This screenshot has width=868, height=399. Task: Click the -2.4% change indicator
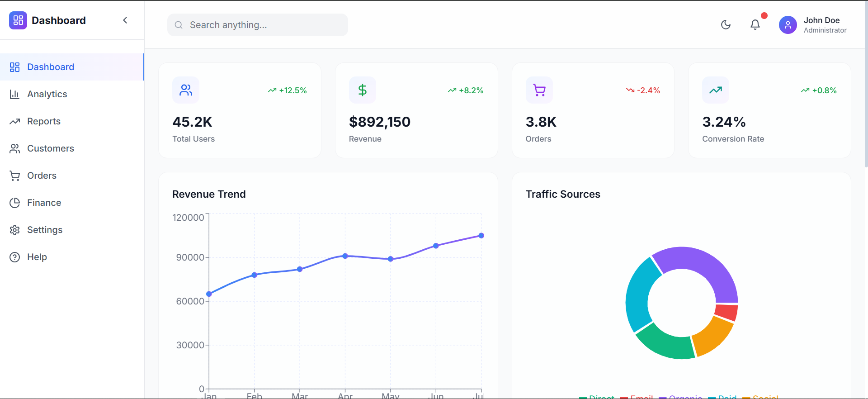[x=643, y=90]
